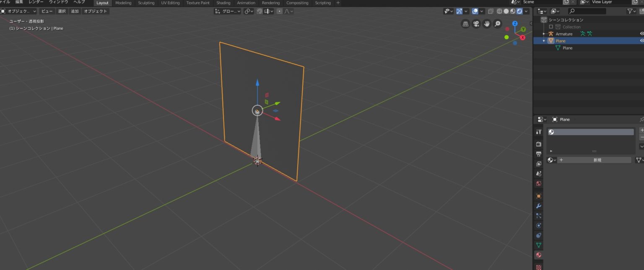This screenshot has height=270, width=644.
Task: Toggle camera view in viewport
Action: coord(476,24)
